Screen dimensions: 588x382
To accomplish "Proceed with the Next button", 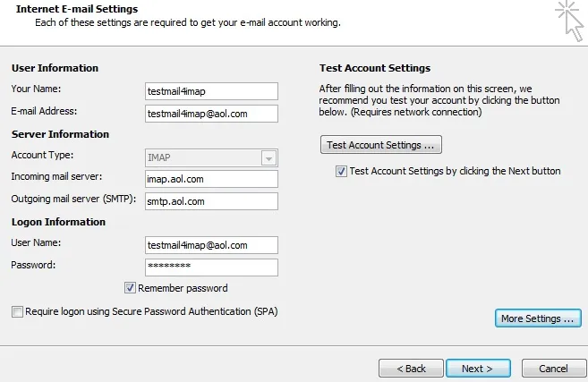I will click(478, 369).
